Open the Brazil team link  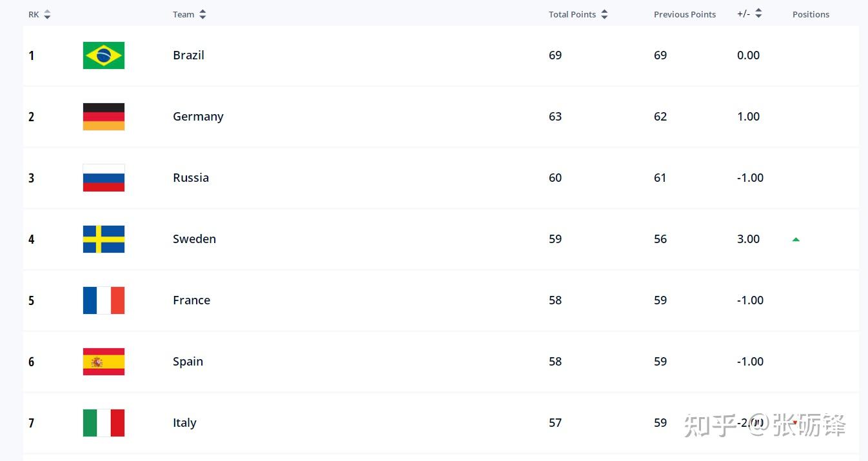[x=188, y=55]
